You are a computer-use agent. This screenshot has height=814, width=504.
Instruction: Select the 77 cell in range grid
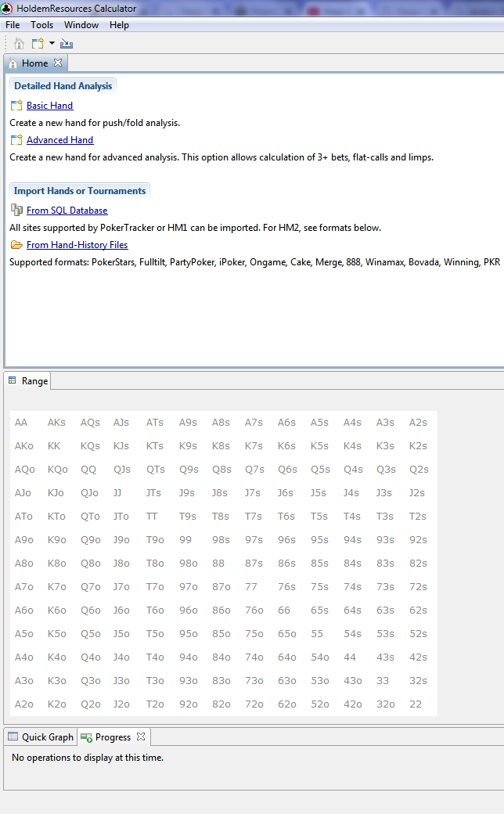click(251, 586)
